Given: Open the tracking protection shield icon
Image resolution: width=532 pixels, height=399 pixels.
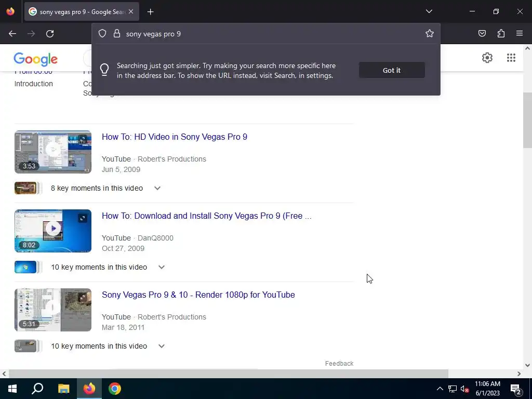Looking at the screenshot, I should pyautogui.click(x=102, y=33).
